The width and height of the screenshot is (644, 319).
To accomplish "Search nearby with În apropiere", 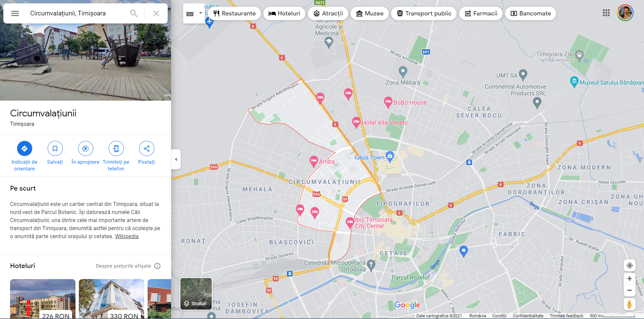I will tap(86, 149).
